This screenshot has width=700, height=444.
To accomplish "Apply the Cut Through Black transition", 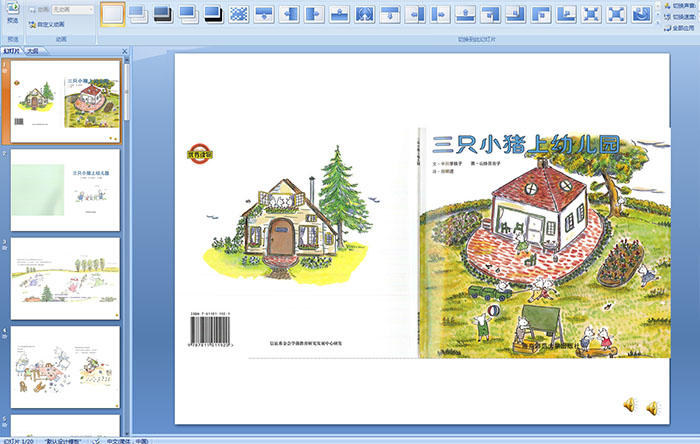I will point(213,14).
